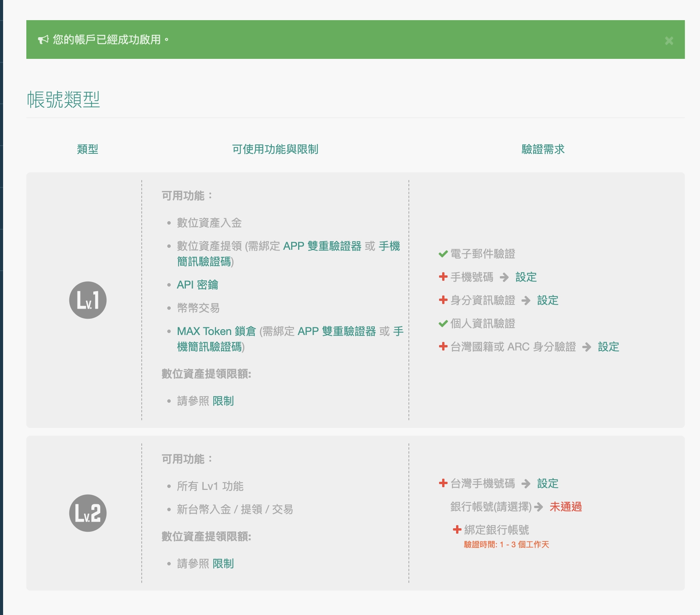Screen dimensions: 700x615
Task: Open 限制 link in the Lv.2 section
Action: tap(223, 564)
